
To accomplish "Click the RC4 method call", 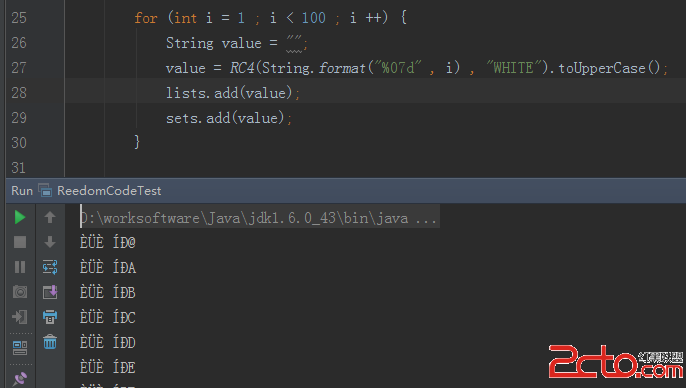I will (x=242, y=68).
